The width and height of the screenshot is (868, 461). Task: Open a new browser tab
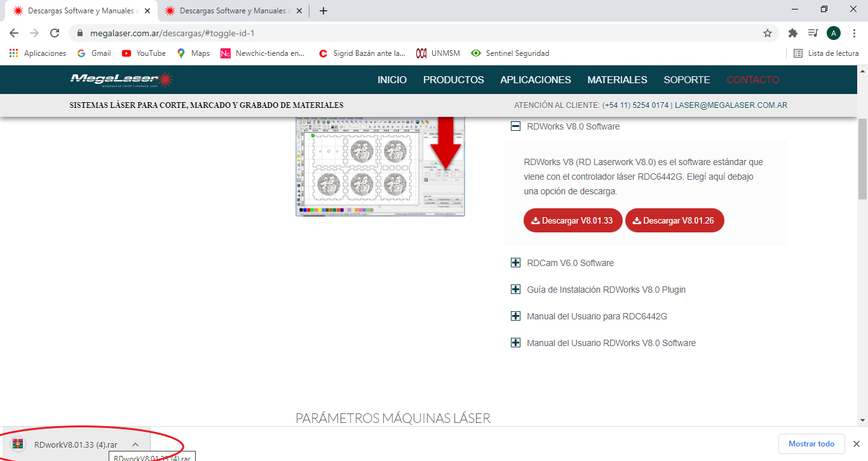coord(323,11)
